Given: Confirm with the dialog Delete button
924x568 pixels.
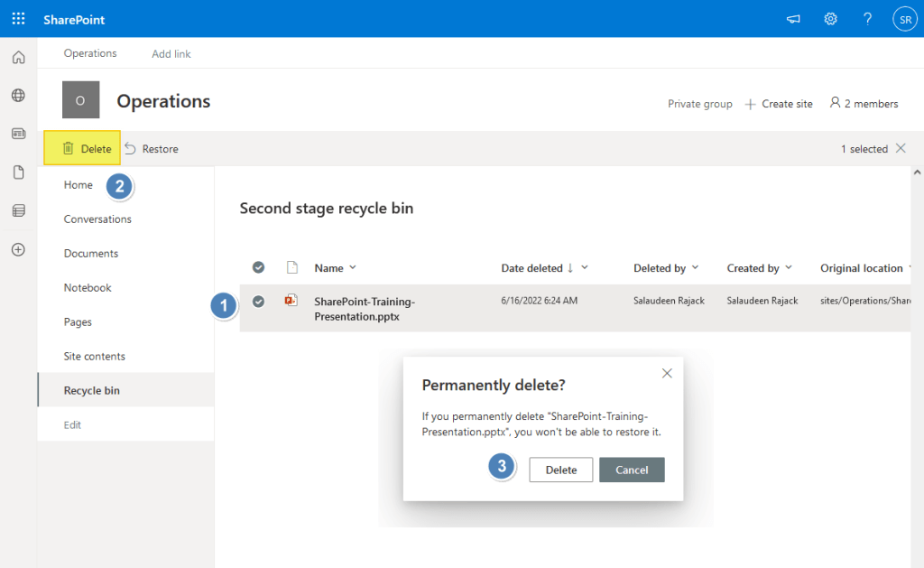Looking at the screenshot, I should [560, 470].
